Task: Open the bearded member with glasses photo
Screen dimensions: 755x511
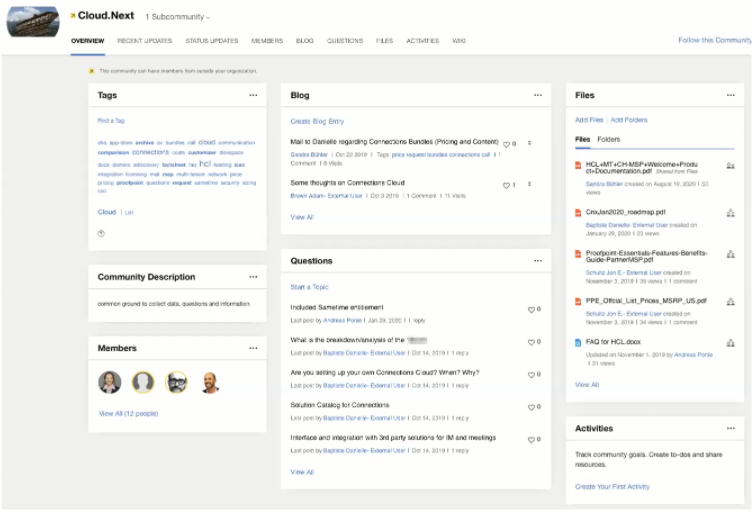Action: coord(176,382)
